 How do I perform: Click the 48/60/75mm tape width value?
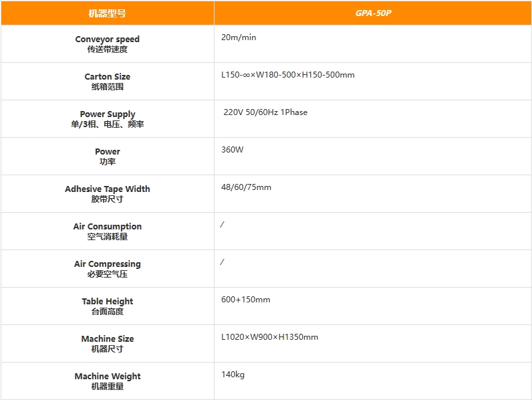click(x=246, y=187)
